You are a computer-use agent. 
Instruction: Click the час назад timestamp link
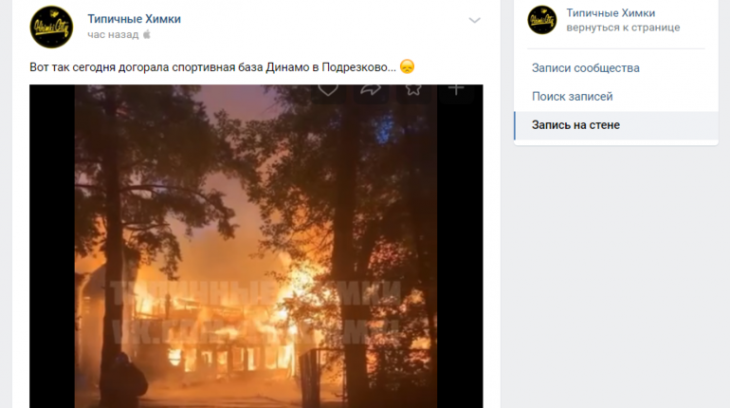[113, 34]
